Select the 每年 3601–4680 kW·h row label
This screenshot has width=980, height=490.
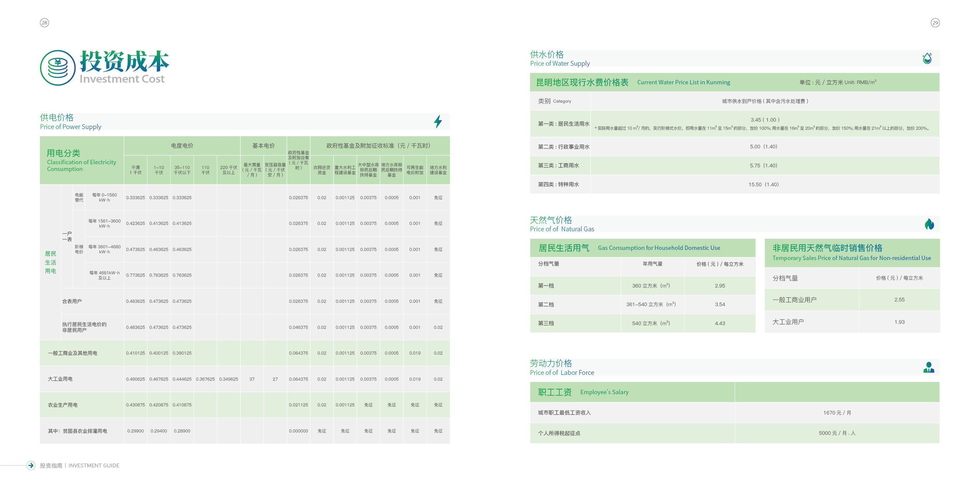tap(104, 249)
